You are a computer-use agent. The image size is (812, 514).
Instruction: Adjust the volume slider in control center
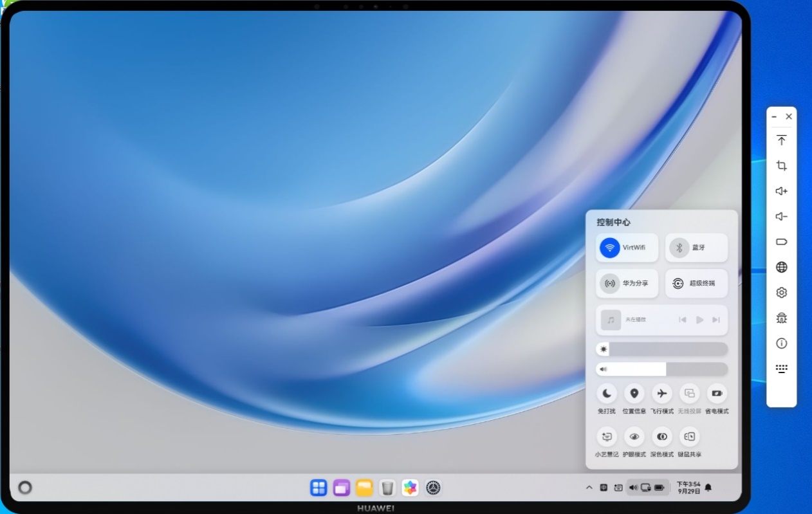[661, 369]
